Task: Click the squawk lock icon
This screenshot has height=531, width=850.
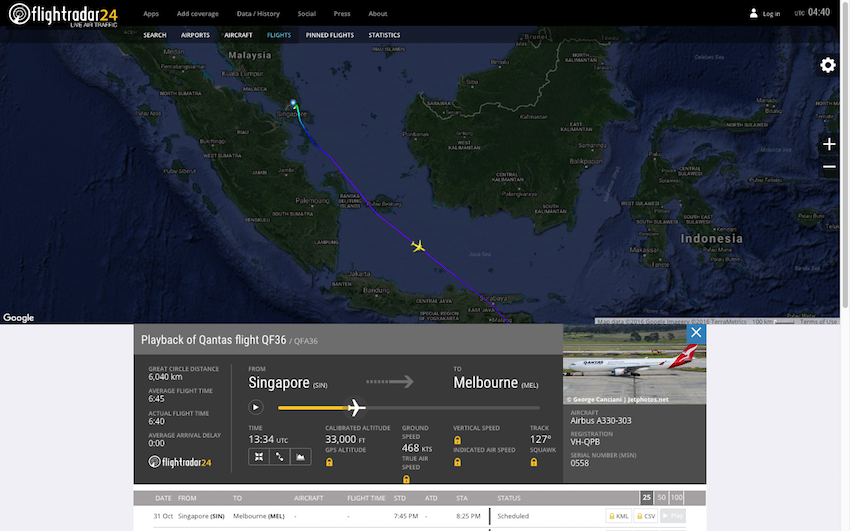Action: pos(534,462)
